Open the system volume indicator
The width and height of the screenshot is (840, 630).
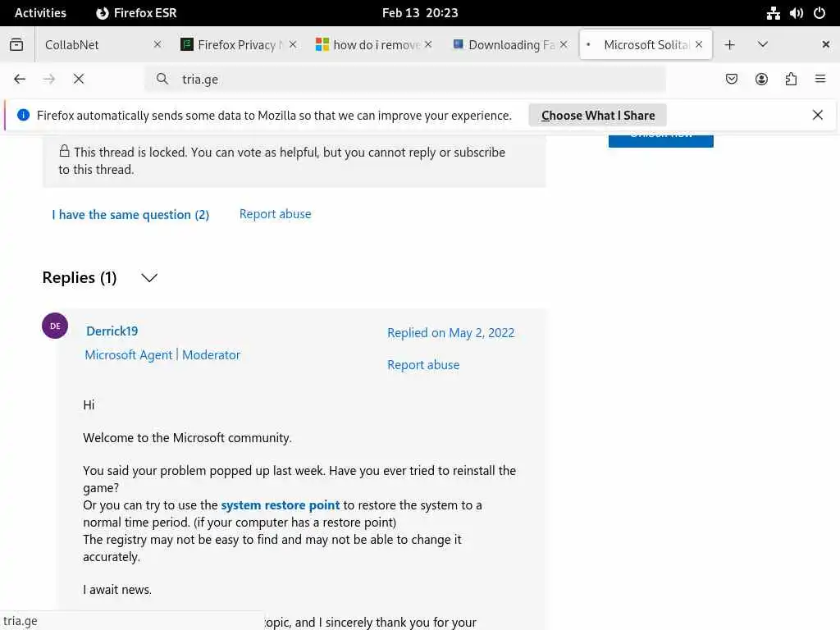click(x=796, y=13)
